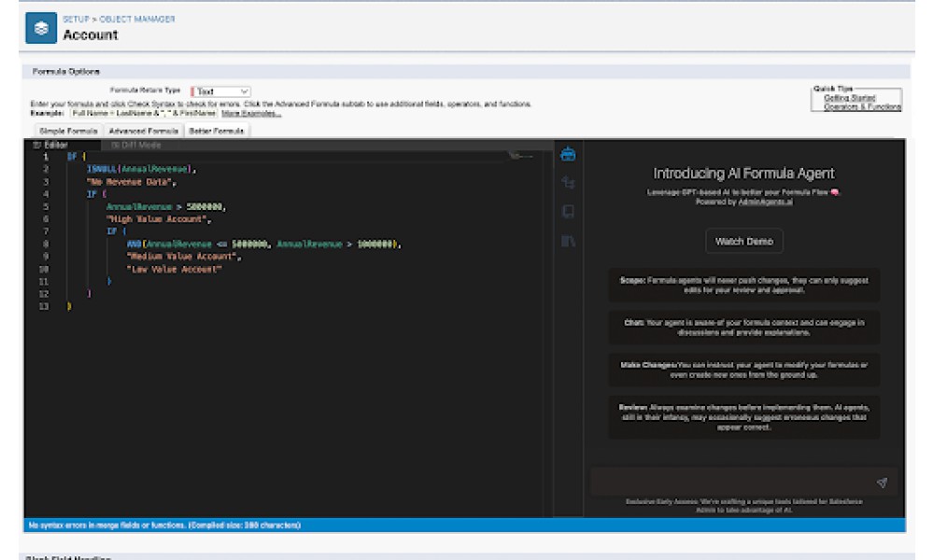The image size is (934, 560).
Task: Open the Formula Return Type dropdown
Action: tap(221, 91)
